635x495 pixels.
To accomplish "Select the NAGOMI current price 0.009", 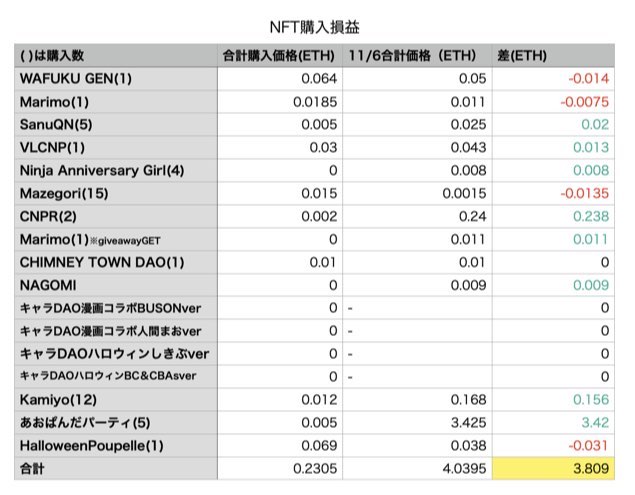I will tap(468, 285).
